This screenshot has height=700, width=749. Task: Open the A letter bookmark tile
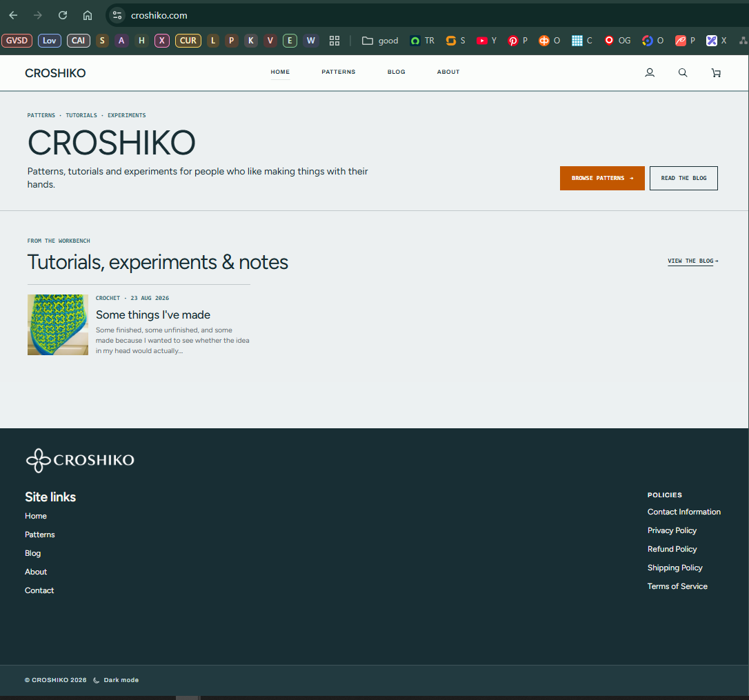121,41
